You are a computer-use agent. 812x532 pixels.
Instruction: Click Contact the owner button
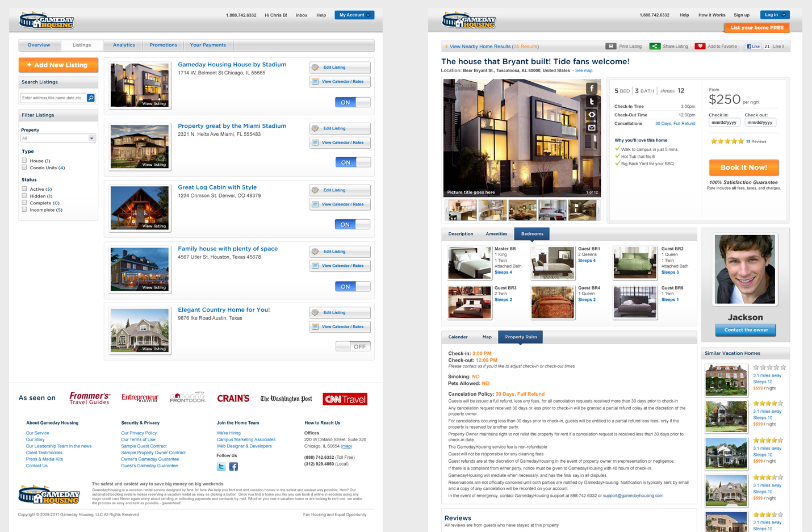click(x=746, y=330)
